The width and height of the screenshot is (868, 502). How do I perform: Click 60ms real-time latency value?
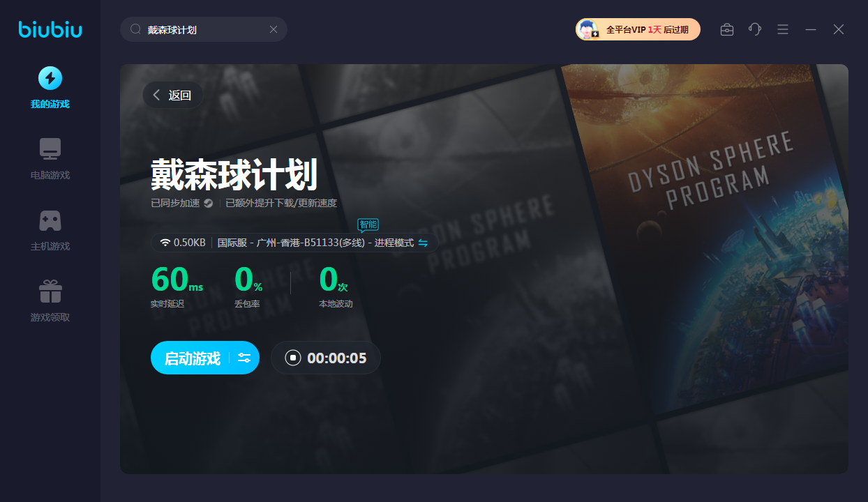pos(177,279)
